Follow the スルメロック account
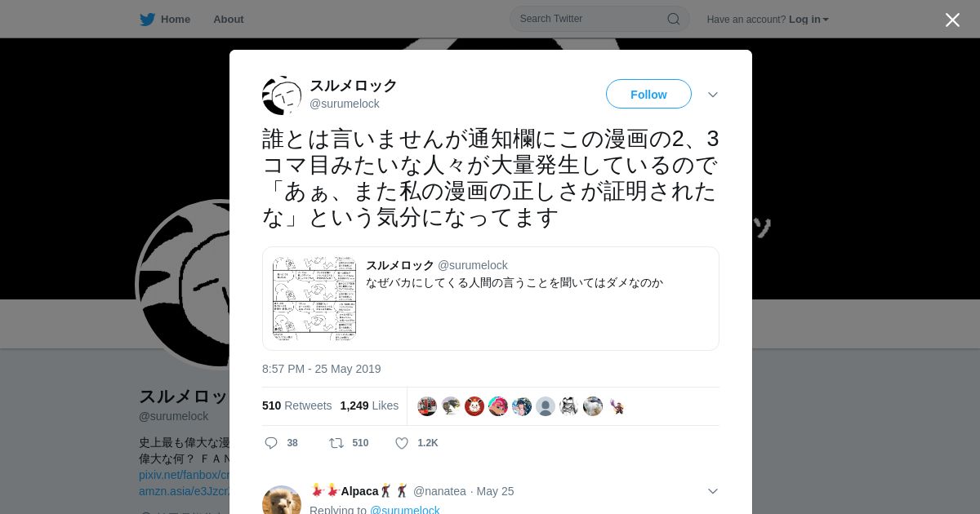This screenshot has height=514, width=980. coord(648,94)
